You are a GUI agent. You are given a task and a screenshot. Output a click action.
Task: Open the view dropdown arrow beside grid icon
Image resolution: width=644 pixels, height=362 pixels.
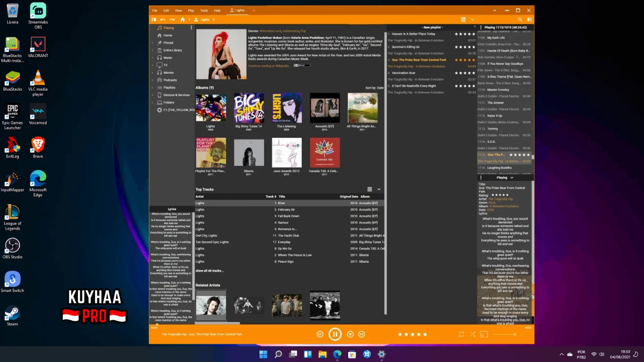tap(472, 20)
